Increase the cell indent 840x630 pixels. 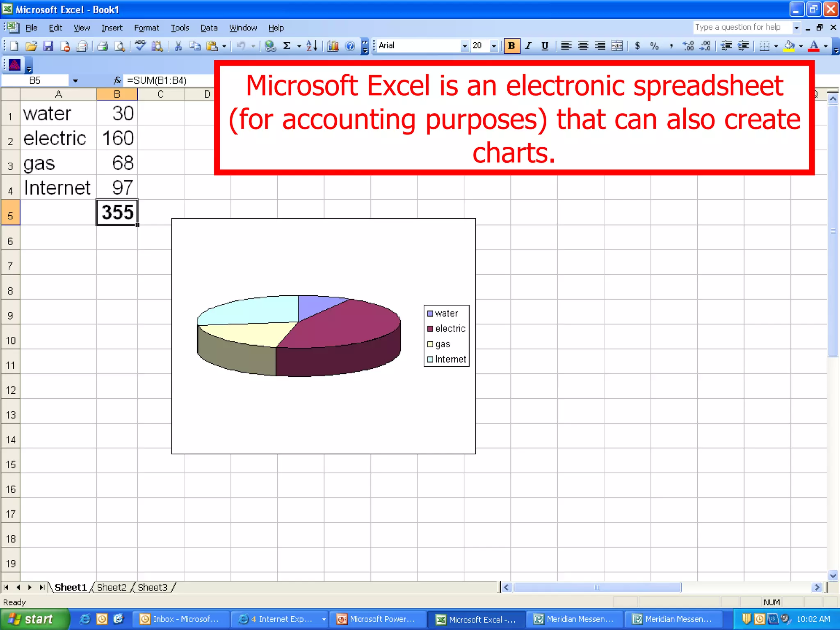click(743, 46)
